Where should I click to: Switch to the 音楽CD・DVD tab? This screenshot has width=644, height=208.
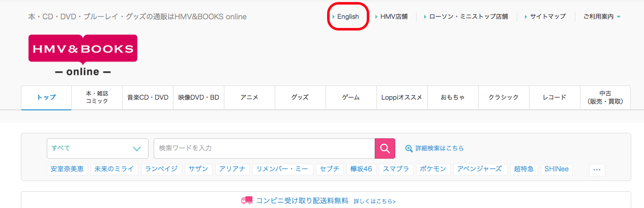click(148, 98)
